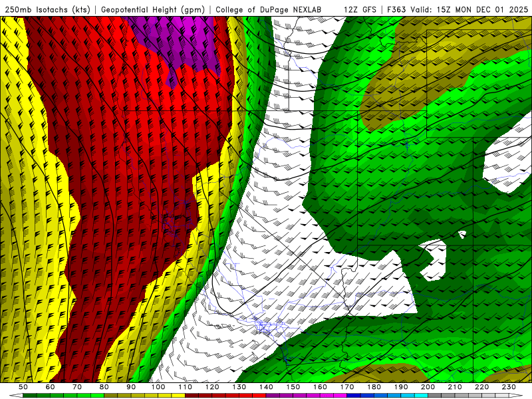The height and width of the screenshot is (399, 532).
Task: Click the "F363" forecast hour label
Action: pyautogui.click(x=396, y=9)
